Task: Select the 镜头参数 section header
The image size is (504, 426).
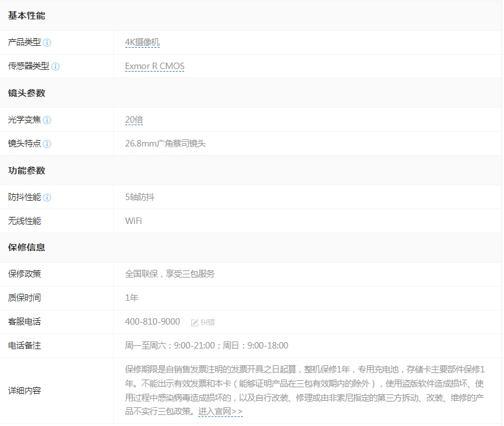Action: coord(26,93)
